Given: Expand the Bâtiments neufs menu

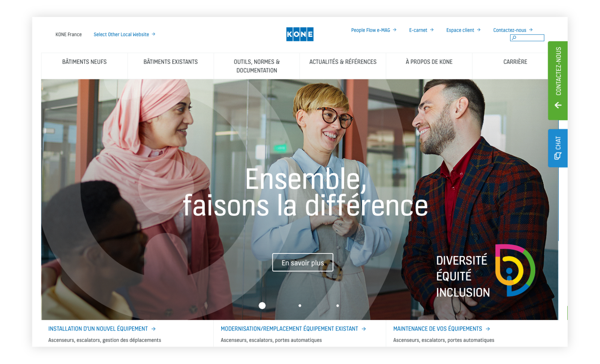Looking at the screenshot, I should [x=84, y=62].
